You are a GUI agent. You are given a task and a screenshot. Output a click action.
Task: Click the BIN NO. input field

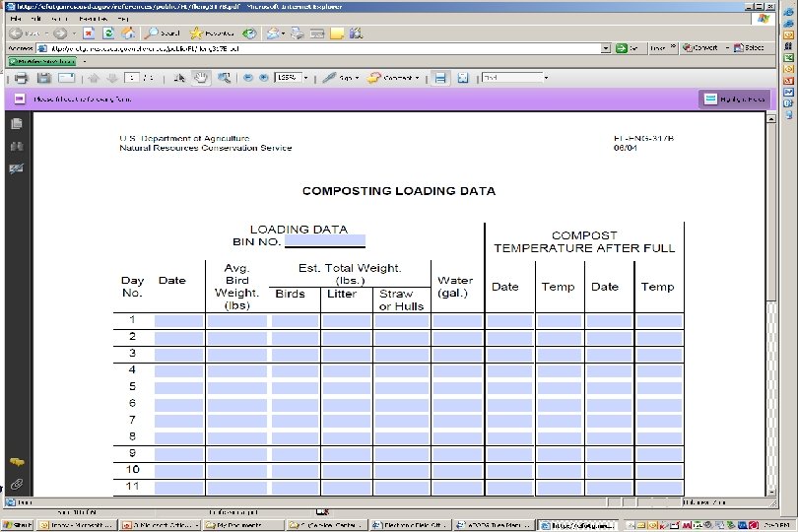324,241
